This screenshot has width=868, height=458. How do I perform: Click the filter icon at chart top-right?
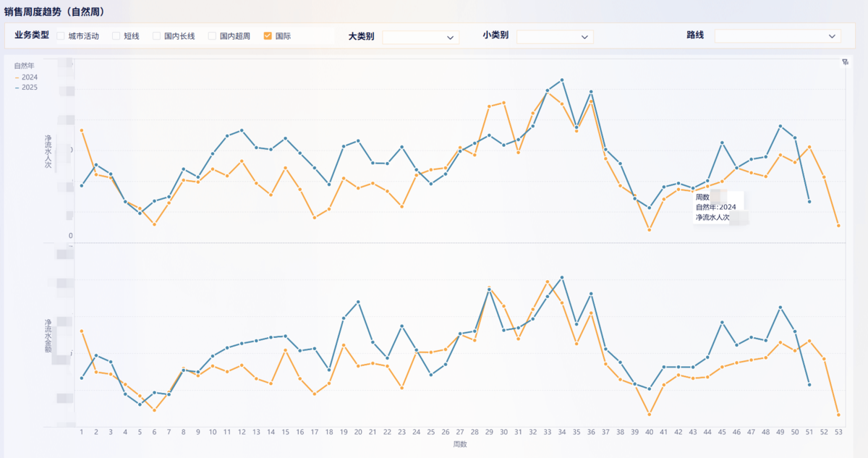tap(845, 62)
